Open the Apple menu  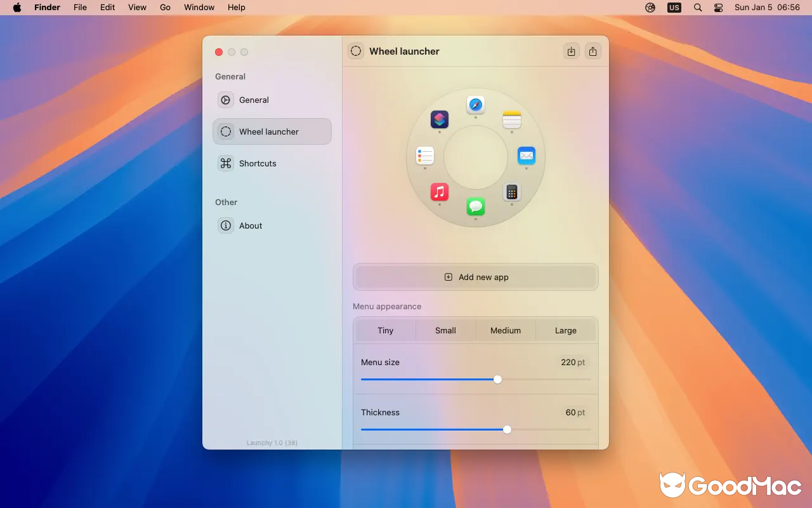pos(17,8)
